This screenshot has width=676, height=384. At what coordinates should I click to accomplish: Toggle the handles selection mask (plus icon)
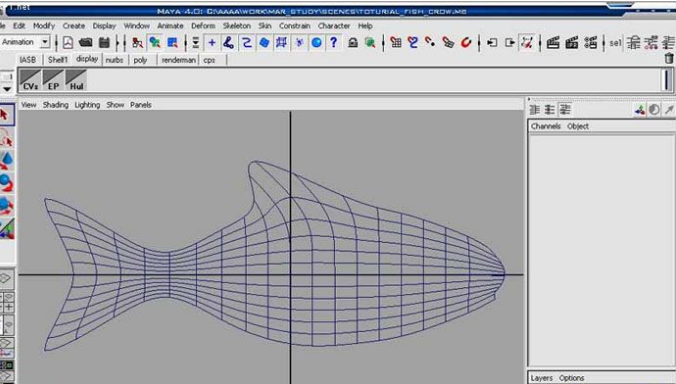click(x=212, y=42)
